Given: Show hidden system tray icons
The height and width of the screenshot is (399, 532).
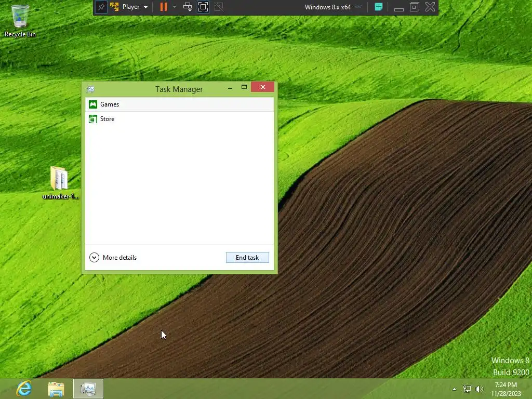Looking at the screenshot, I should 454,389.
